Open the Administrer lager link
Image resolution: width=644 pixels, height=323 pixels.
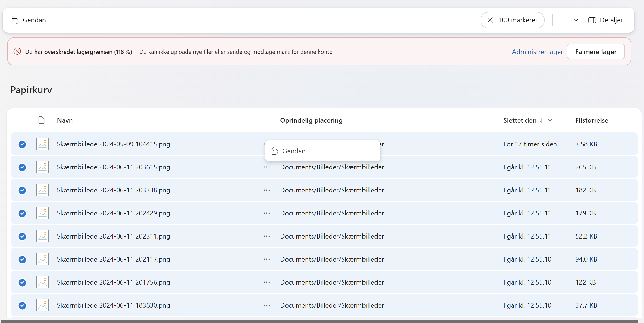(x=537, y=52)
